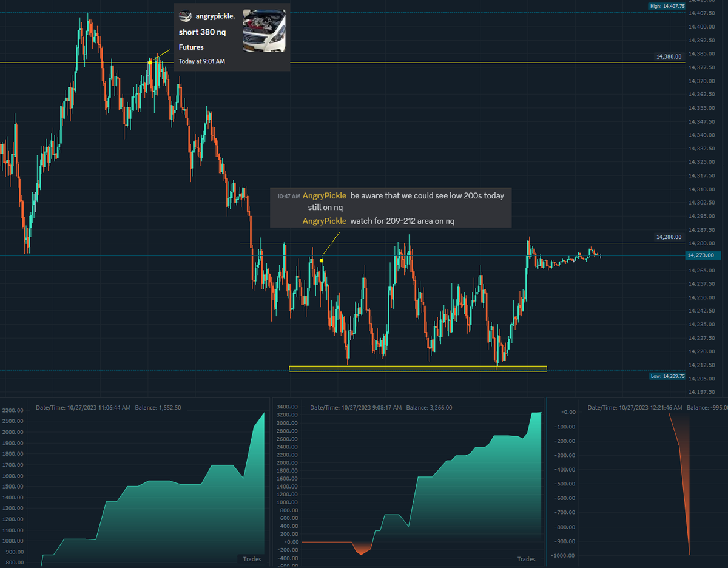The width and height of the screenshot is (728, 568).
Task: Click the 14,250.00 price axis label
Action: pyautogui.click(x=701, y=297)
